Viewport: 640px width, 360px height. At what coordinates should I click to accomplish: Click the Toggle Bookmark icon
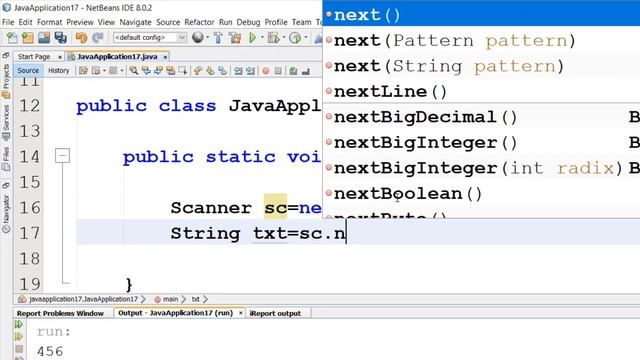click(x=223, y=71)
